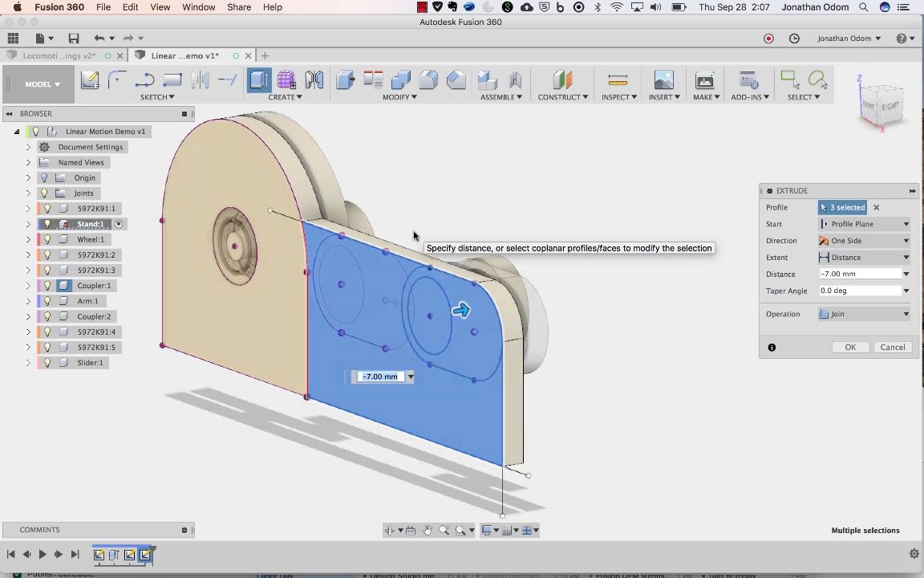Add a new design tab
924x578 pixels.
pos(265,55)
